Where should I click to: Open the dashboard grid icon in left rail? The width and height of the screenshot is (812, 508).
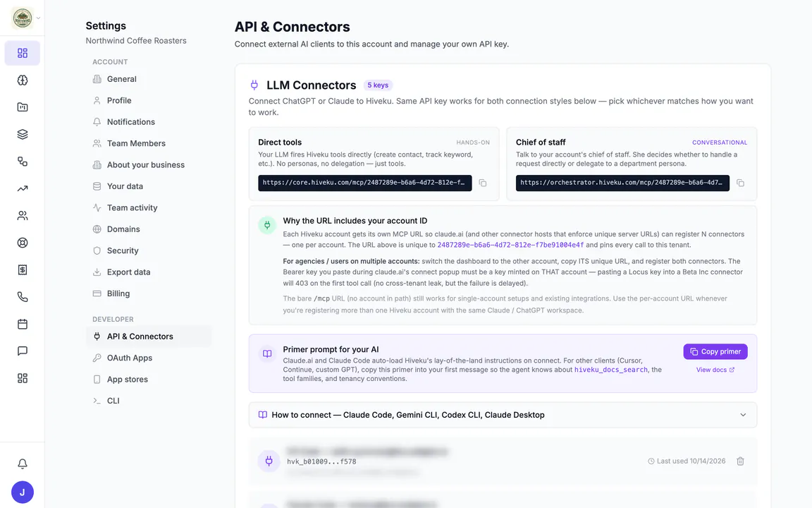coord(23,53)
